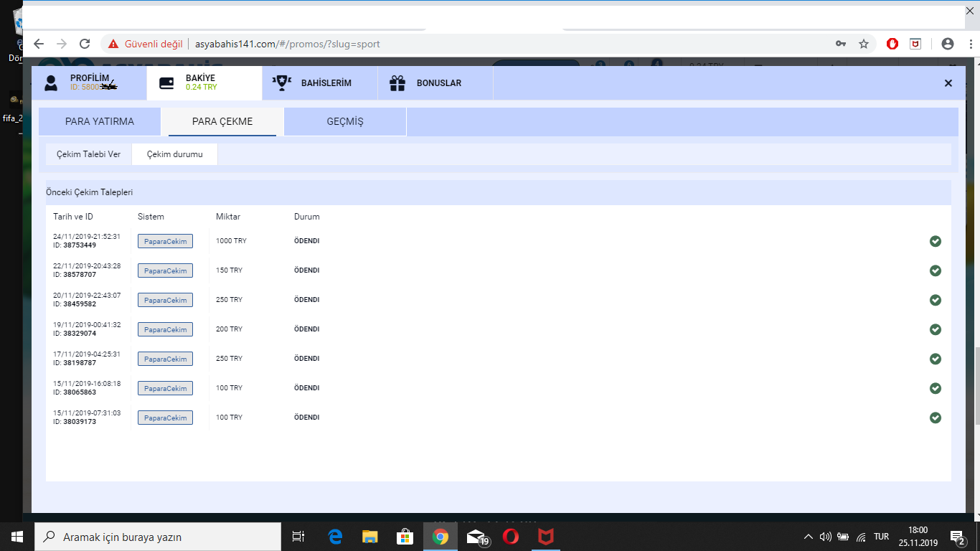Click the McAfee shield extension icon

915,44
